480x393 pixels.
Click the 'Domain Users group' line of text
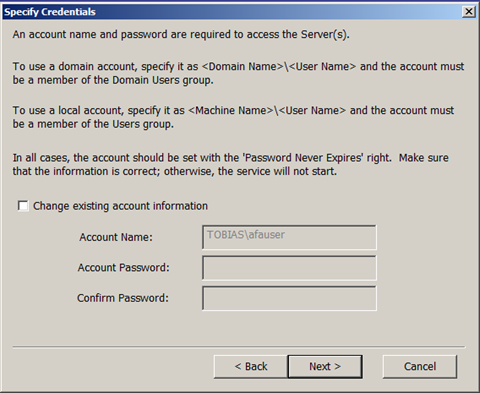click(113, 80)
